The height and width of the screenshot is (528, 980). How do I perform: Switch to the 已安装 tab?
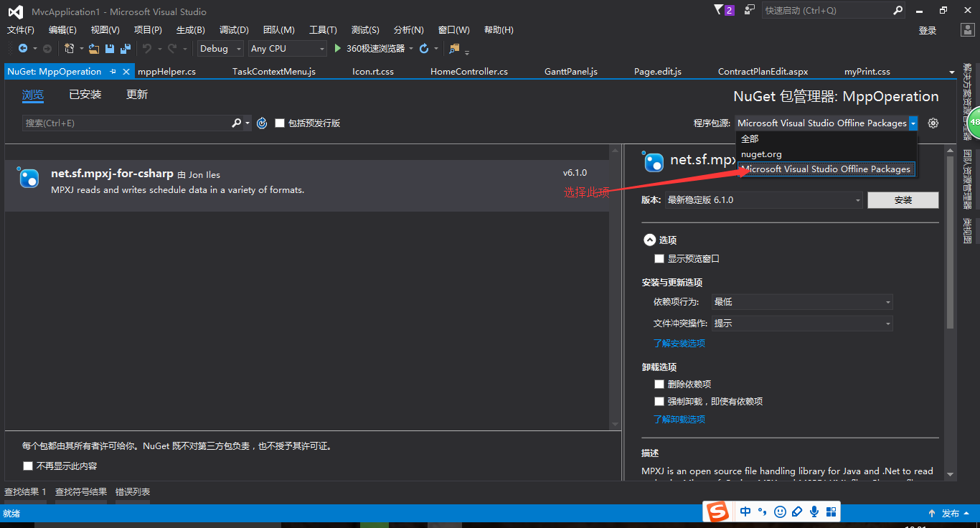point(85,95)
